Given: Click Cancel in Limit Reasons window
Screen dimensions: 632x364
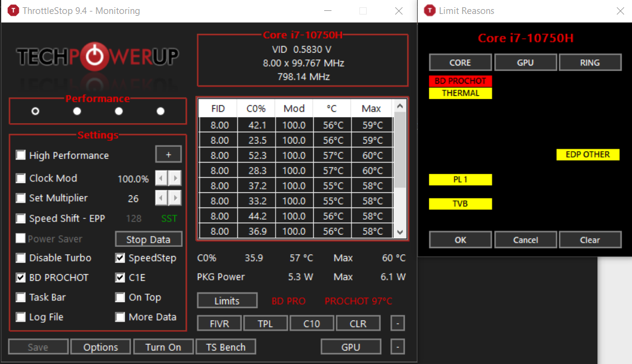Looking at the screenshot, I should [x=525, y=240].
